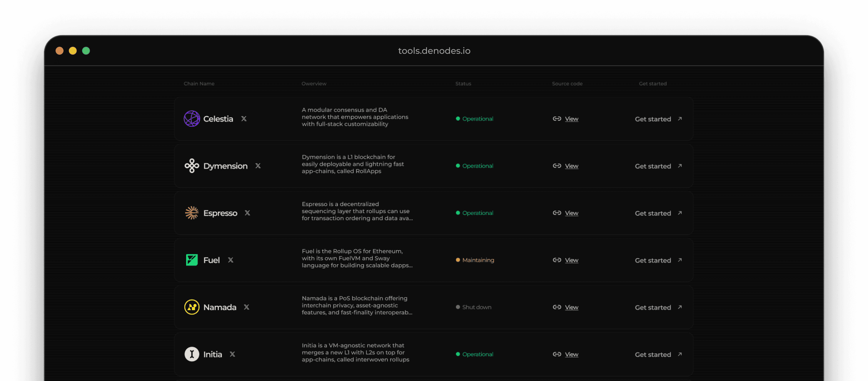The height and width of the screenshot is (381, 868).
Task: Click the arrow icon beside Fuel's Get started
Action: [x=680, y=260]
